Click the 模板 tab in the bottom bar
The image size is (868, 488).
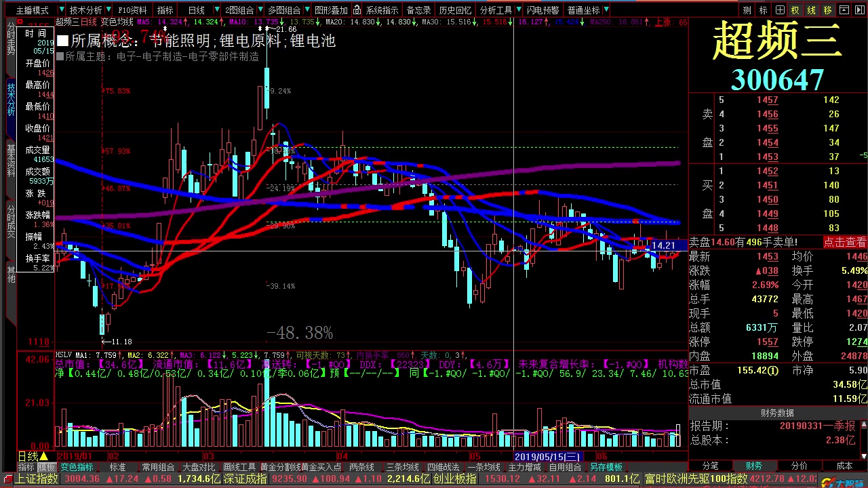[46, 467]
